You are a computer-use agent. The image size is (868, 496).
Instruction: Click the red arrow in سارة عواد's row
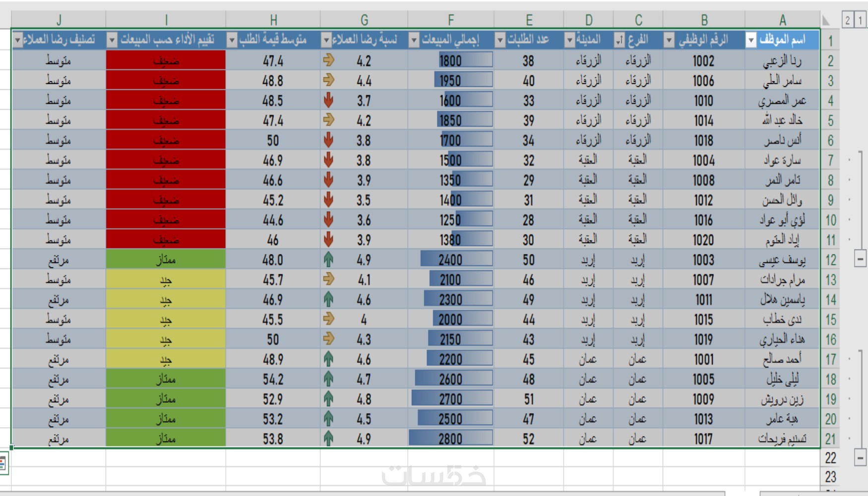328,160
